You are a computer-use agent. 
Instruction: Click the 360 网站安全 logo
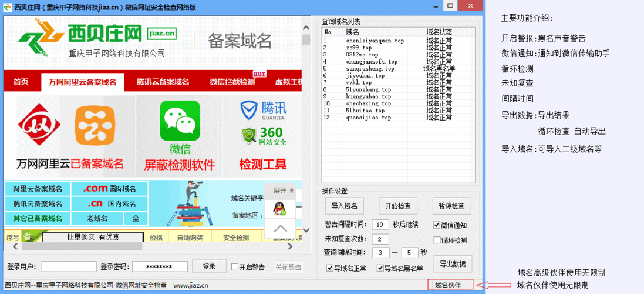click(264, 136)
